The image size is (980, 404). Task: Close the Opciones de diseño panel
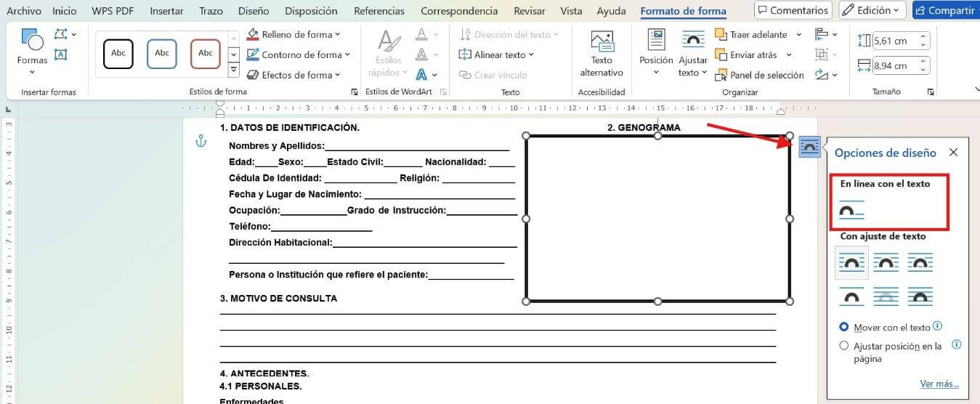(x=954, y=153)
